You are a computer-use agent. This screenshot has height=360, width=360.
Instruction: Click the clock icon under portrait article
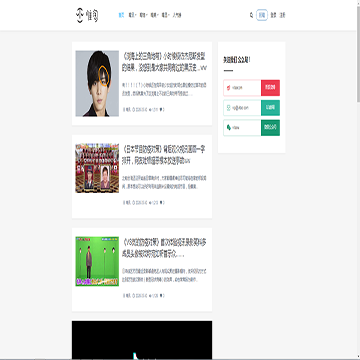134,109
